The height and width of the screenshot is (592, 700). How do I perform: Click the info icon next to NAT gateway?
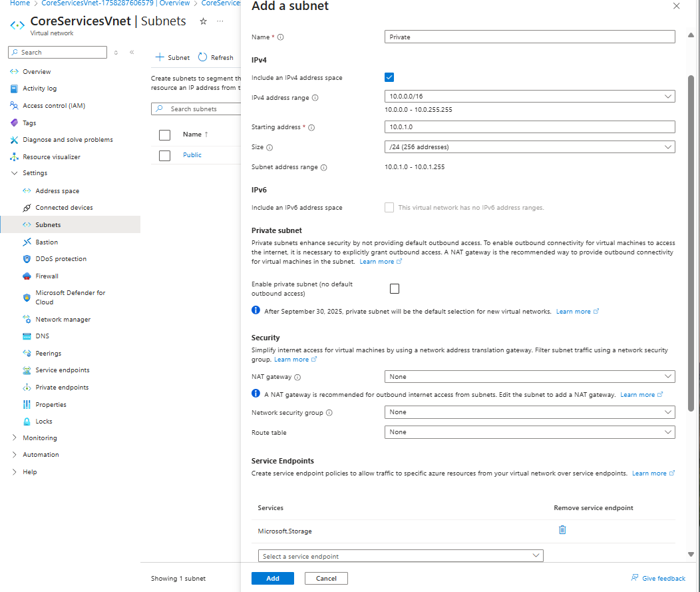[297, 377]
